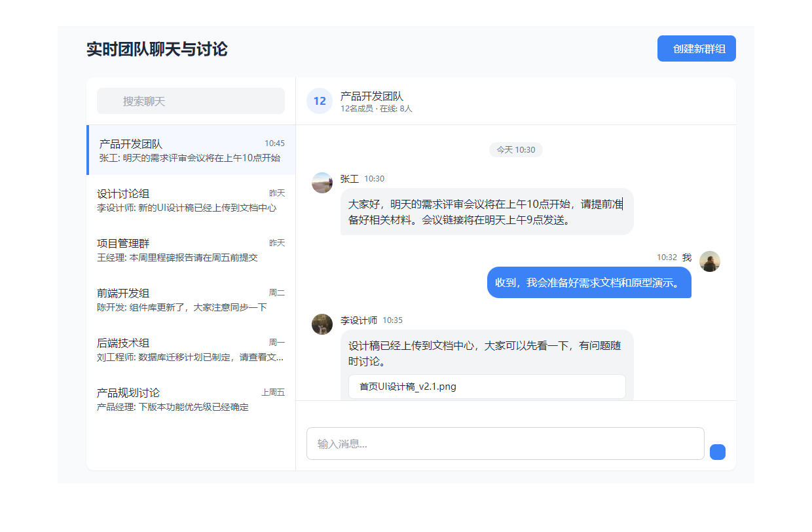The width and height of the screenshot is (812, 532).
Task: Click the 今天 10:30 date divider
Action: pyautogui.click(x=515, y=149)
